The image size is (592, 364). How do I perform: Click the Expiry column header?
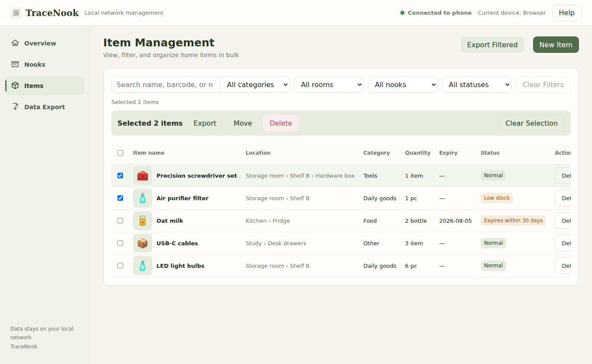coord(448,153)
